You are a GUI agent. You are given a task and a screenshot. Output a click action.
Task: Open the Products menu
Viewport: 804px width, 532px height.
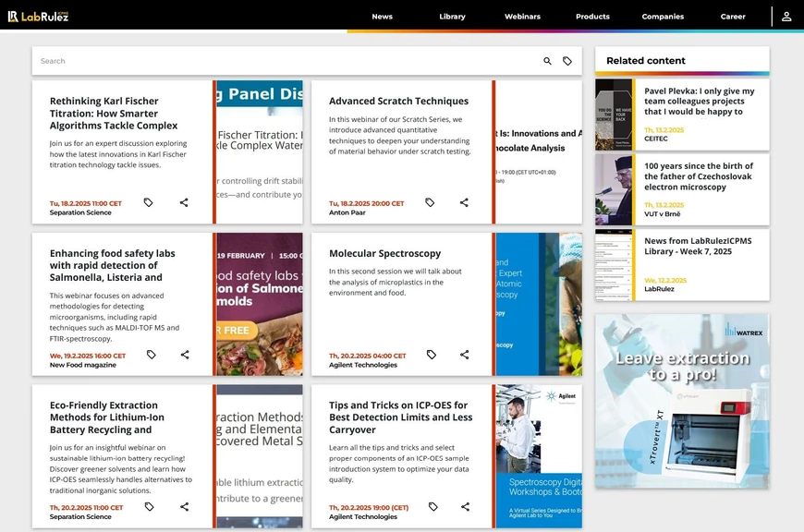592,17
